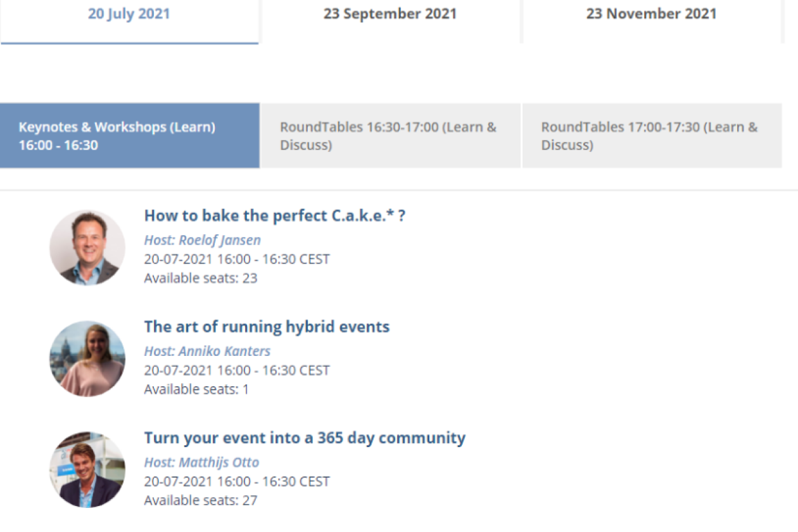The height and width of the screenshot is (532, 798).
Task: Click "Available seats: 23" text
Action: 201,278
